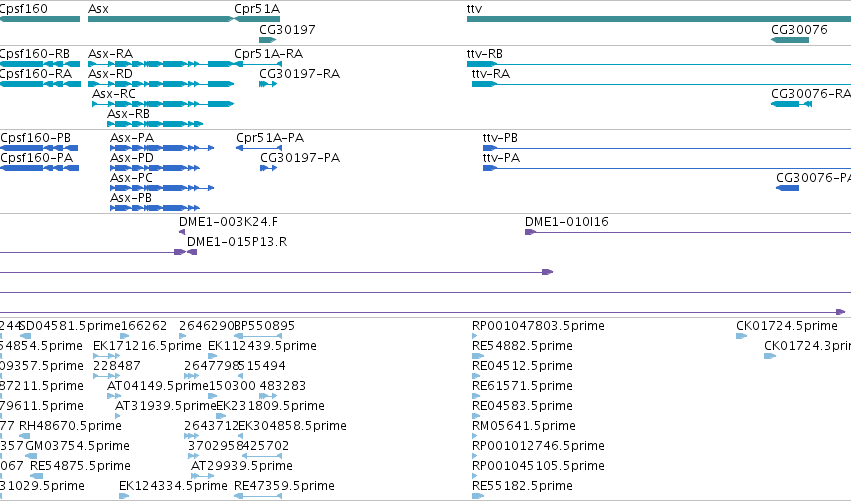Click the CG30076-RA transcript arrow
This screenshot has height=501, width=851.
click(x=791, y=104)
